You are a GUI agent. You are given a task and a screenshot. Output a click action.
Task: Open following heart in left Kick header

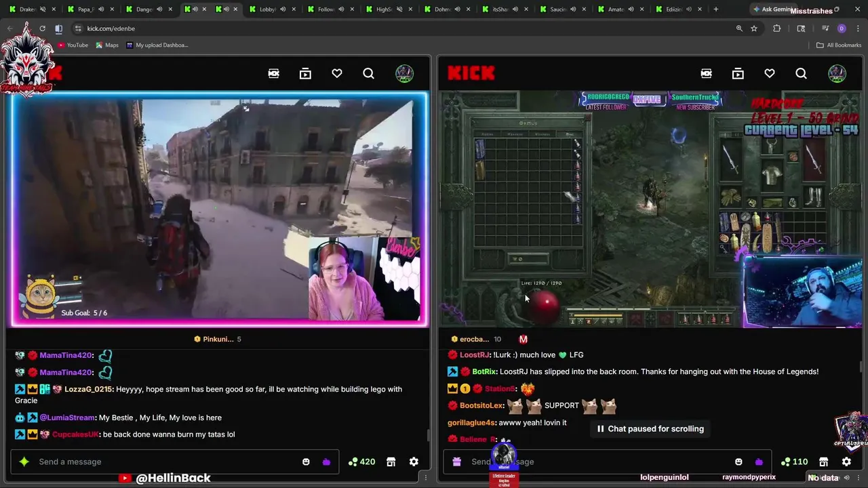pyautogui.click(x=337, y=73)
